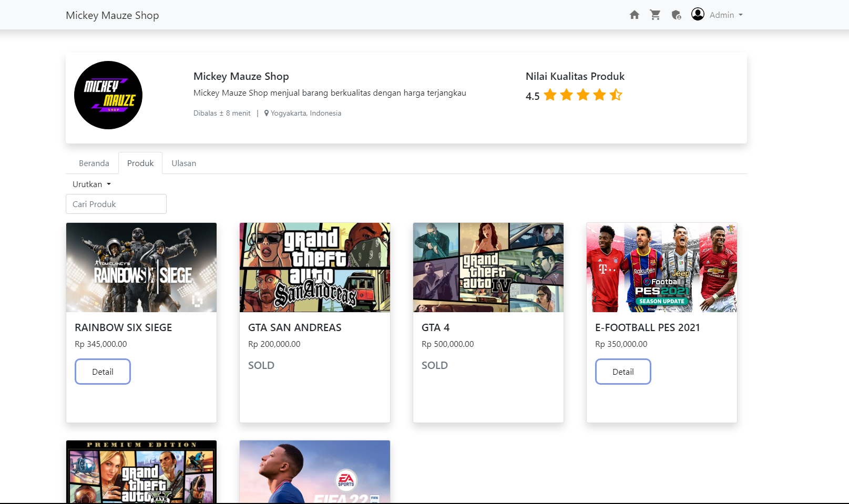The image size is (849, 504).
Task: Click the shop description text
Action: click(330, 93)
